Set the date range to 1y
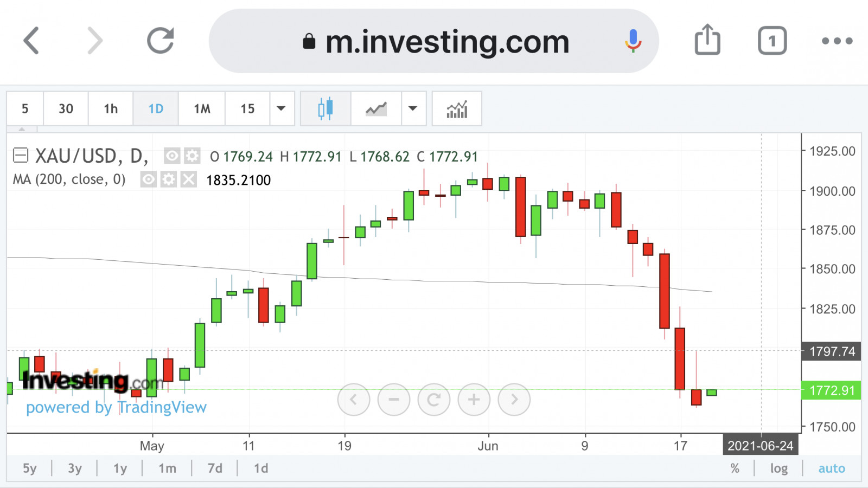Screen dimensions: 868x488 (x=120, y=468)
